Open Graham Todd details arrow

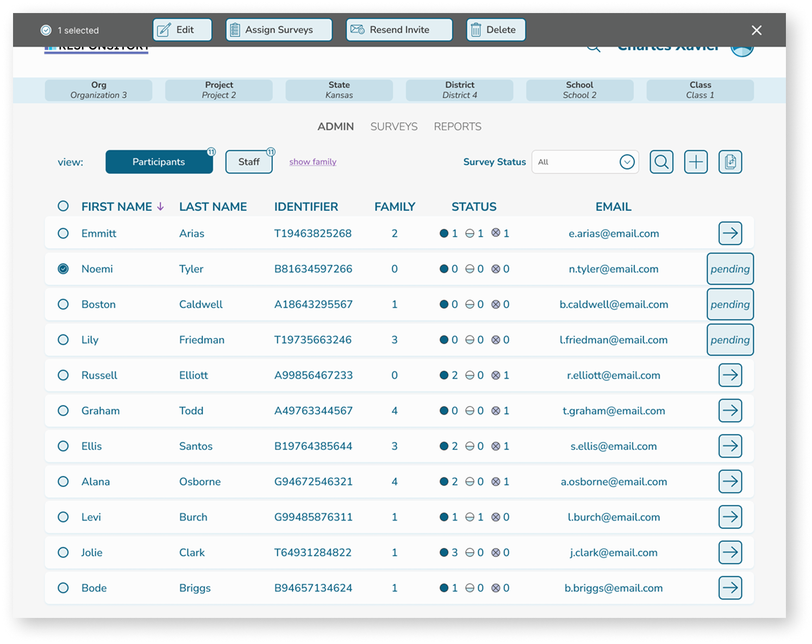730,410
